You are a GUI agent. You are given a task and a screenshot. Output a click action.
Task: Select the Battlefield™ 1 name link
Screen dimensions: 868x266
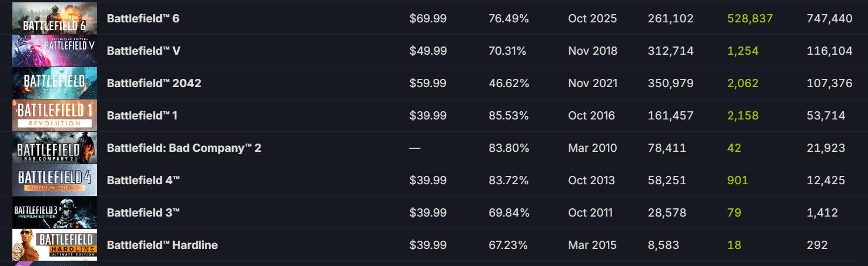click(142, 115)
